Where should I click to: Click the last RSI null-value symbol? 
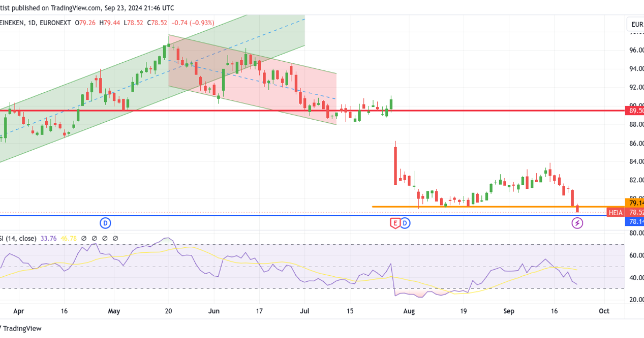click(115, 238)
